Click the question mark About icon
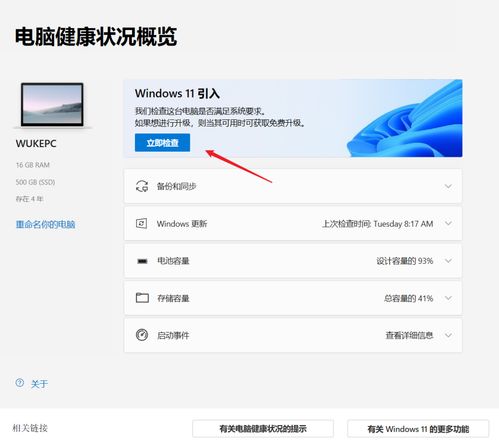Image resolution: width=499 pixels, height=445 pixels. click(x=20, y=383)
